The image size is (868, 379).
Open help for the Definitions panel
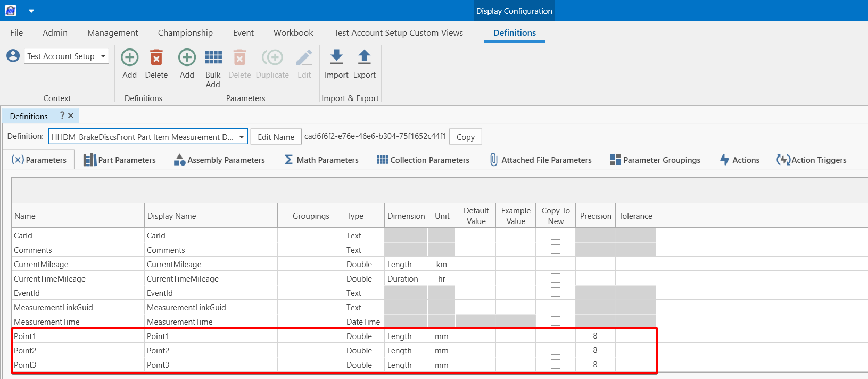coord(62,116)
